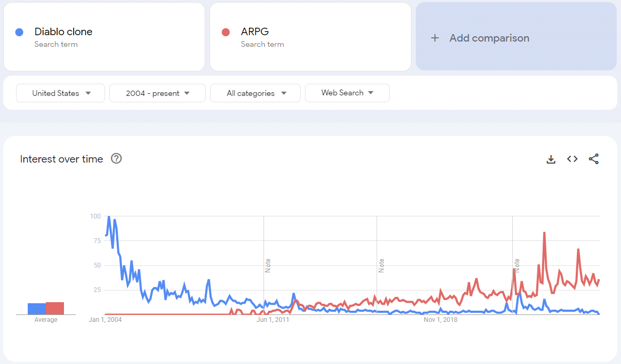
Task: Click the 100 value on the y-axis
Action: coord(95,216)
